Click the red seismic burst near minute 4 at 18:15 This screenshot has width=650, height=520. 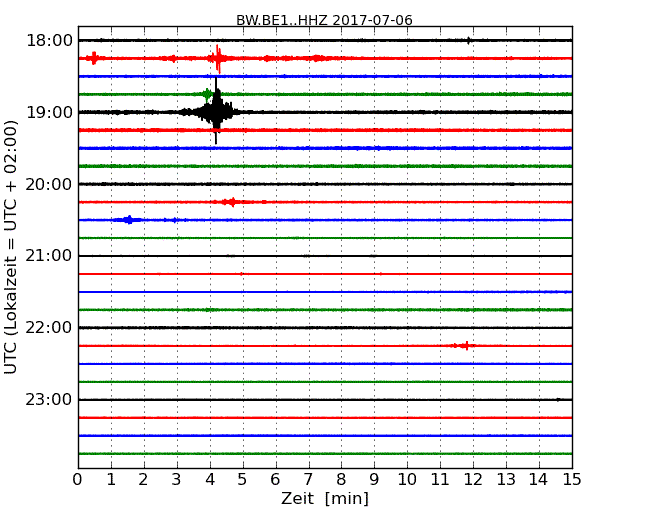(218, 58)
